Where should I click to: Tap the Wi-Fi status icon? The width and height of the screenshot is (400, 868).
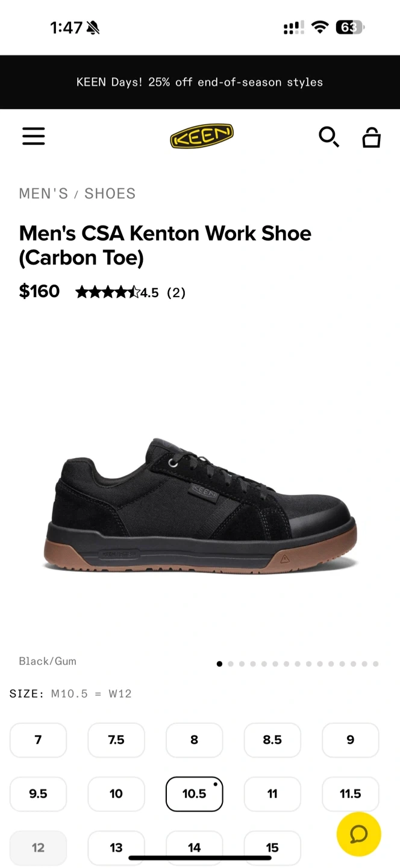pos(320,27)
